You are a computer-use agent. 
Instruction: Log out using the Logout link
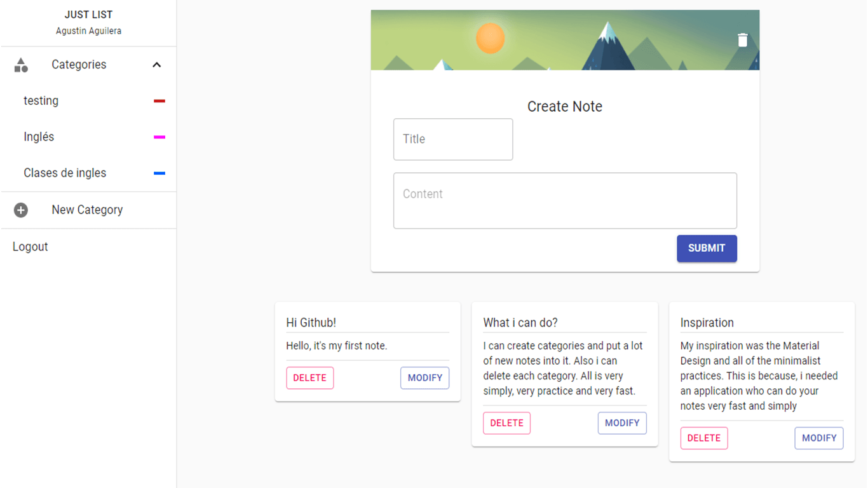pyautogui.click(x=31, y=247)
